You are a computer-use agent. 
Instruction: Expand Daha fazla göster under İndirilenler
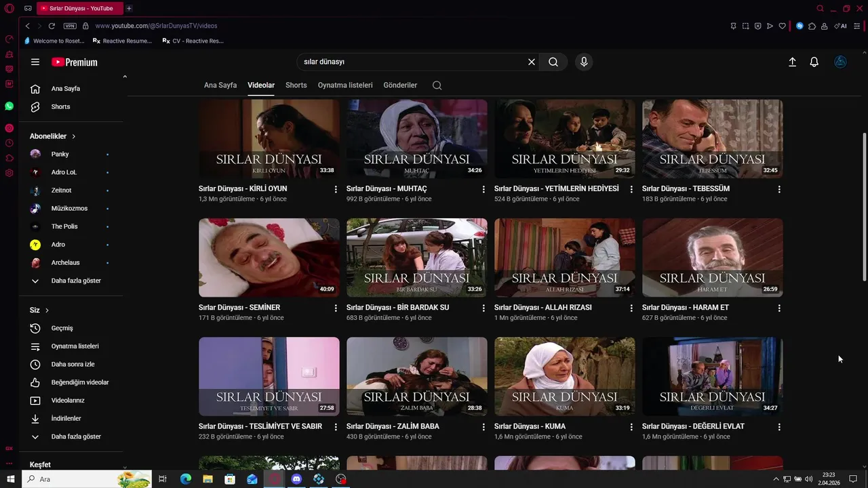[71, 436]
